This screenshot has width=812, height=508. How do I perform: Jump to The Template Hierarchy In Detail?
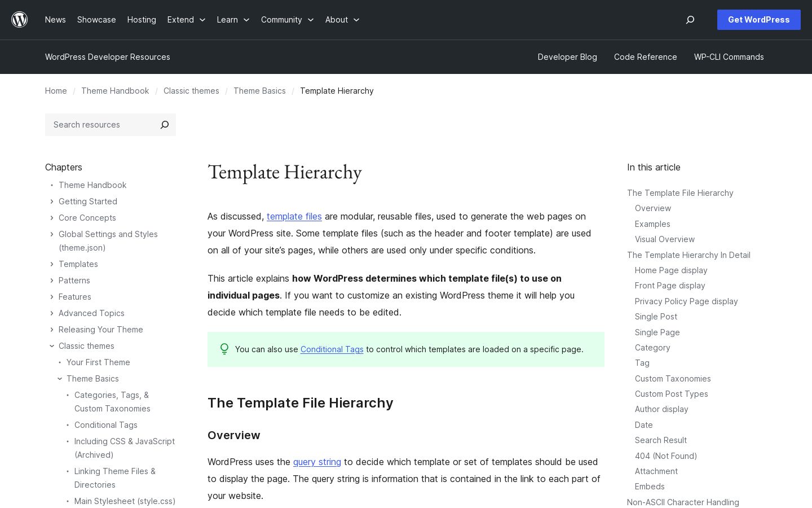(689, 255)
